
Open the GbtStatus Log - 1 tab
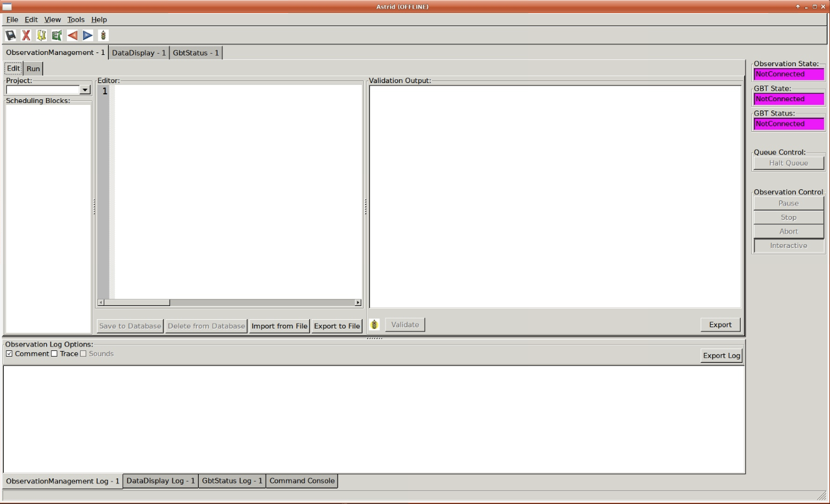pyautogui.click(x=232, y=481)
